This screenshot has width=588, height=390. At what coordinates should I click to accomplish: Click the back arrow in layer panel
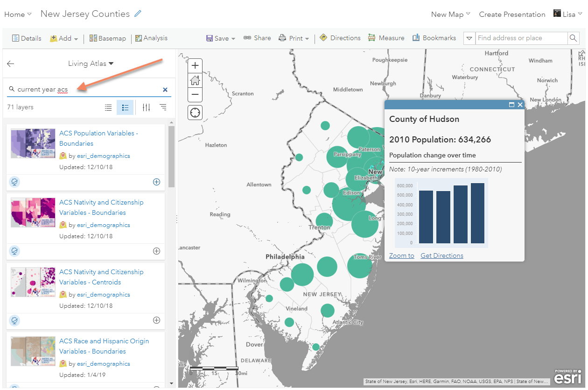click(x=11, y=64)
